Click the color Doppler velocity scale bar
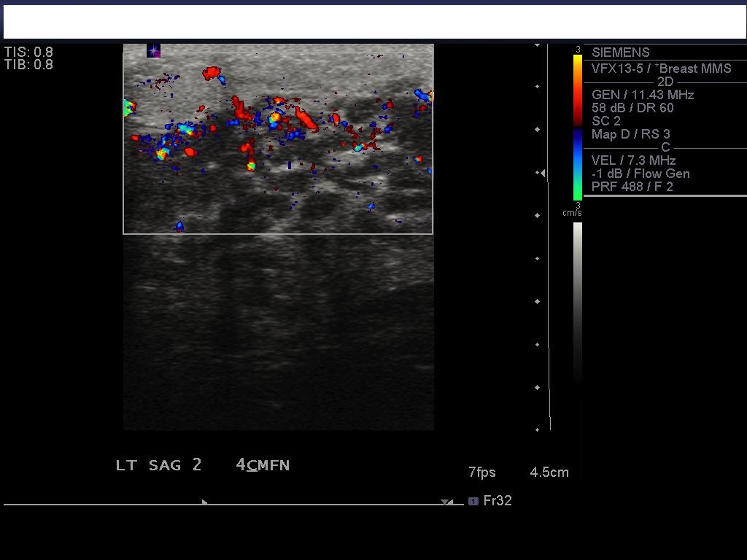This screenshot has height=560, width=747. click(x=577, y=128)
